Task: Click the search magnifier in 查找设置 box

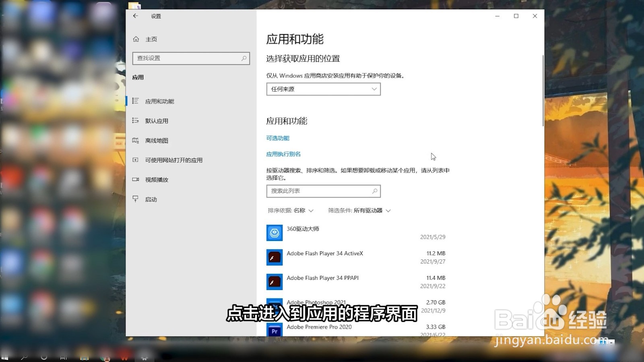Action: click(x=244, y=58)
